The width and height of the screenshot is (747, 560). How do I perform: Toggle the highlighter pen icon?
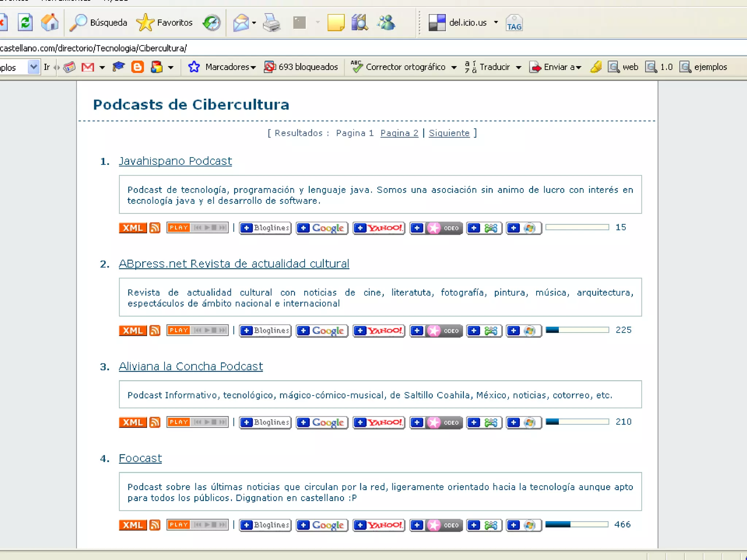[x=596, y=67]
